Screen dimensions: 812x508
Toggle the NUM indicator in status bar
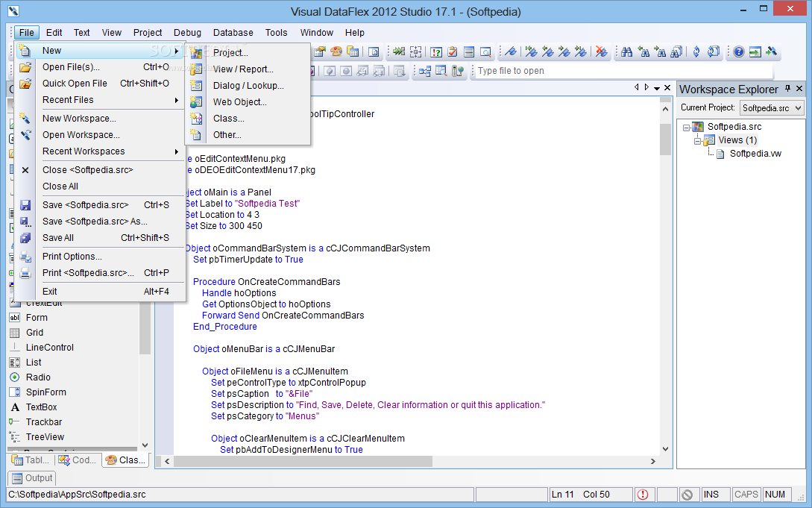coord(775,495)
